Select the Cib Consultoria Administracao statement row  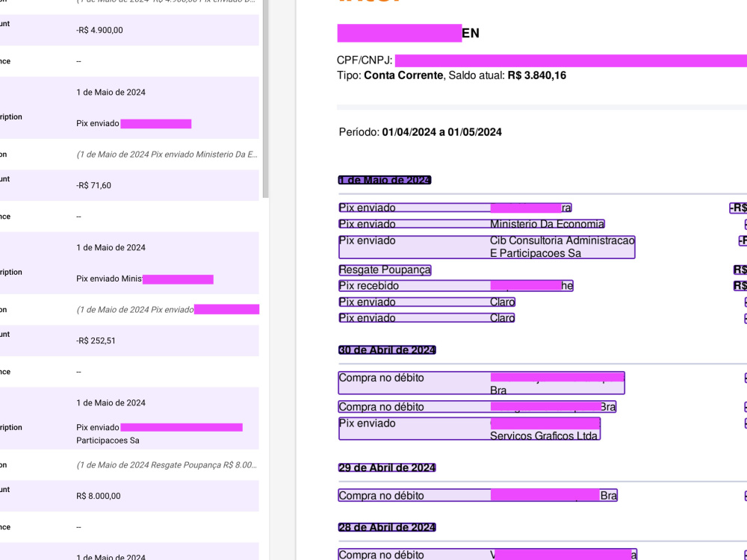pos(487,246)
